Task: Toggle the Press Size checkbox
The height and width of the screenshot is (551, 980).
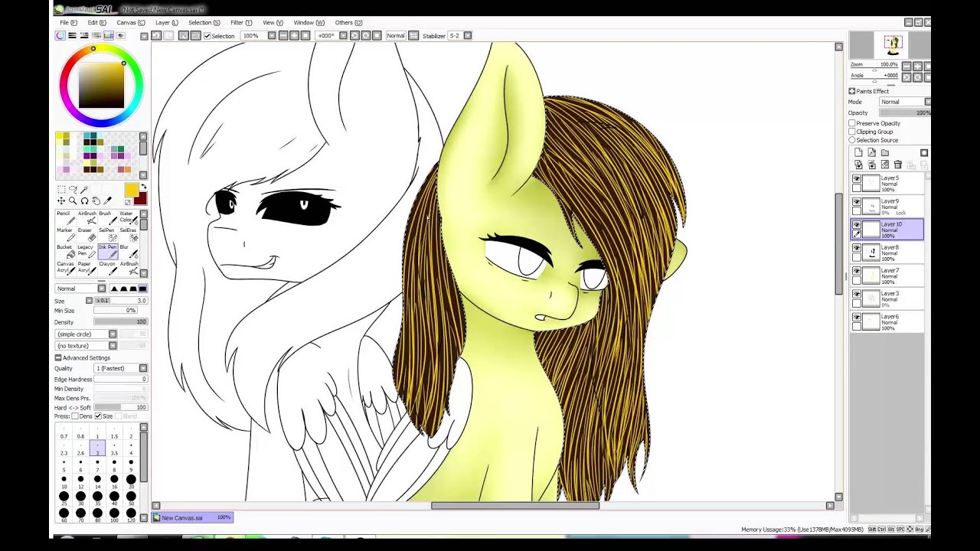Action: [98, 416]
